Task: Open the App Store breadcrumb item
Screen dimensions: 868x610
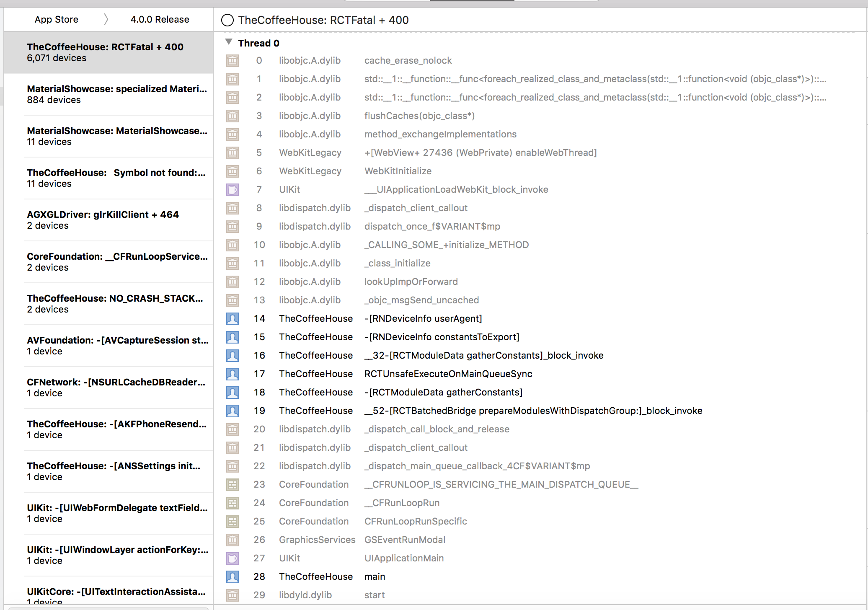Action: (x=57, y=19)
